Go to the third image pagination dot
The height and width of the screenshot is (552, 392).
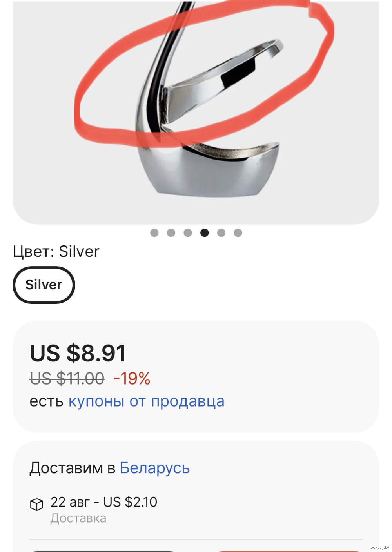click(x=188, y=233)
